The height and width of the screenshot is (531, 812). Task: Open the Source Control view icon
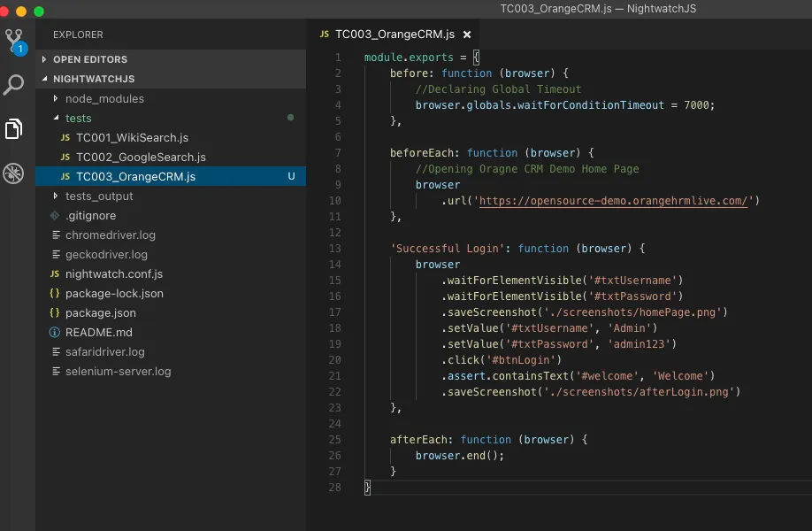14,42
